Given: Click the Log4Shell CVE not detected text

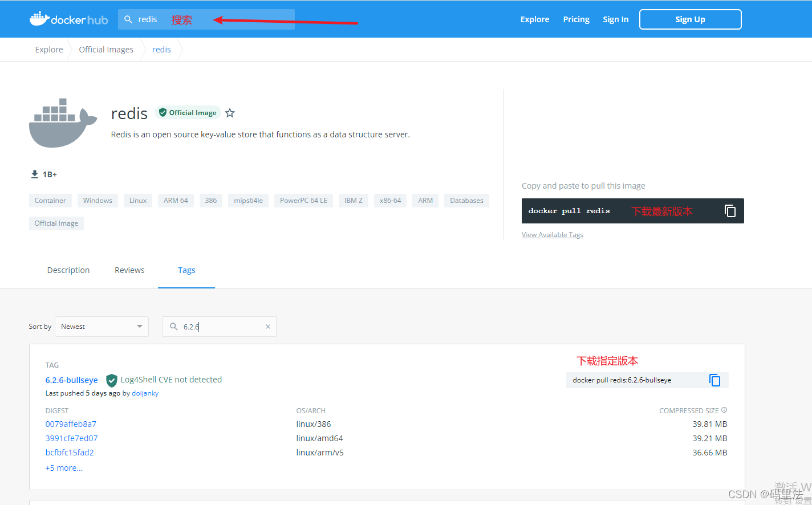Looking at the screenshot, I should [x=171, y=380].
